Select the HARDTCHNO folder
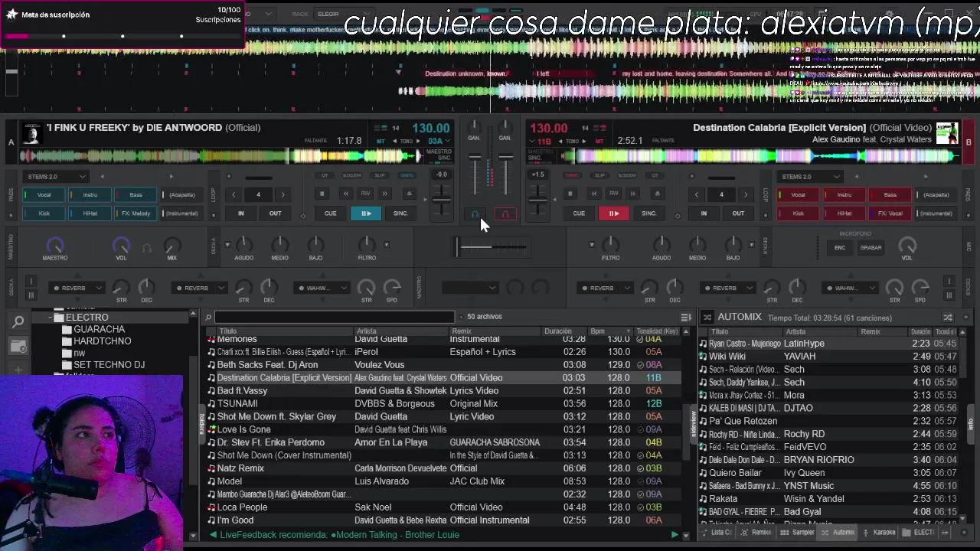 [102, 341]
